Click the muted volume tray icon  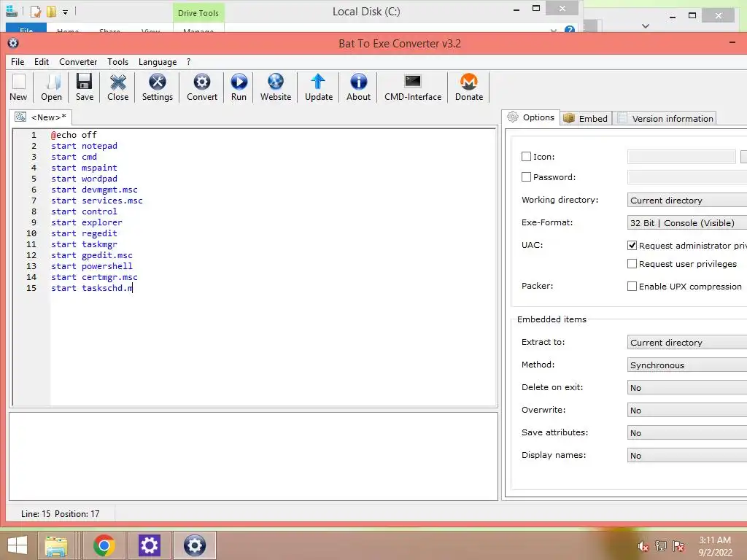pyautogui.click(x=643, y=546)
